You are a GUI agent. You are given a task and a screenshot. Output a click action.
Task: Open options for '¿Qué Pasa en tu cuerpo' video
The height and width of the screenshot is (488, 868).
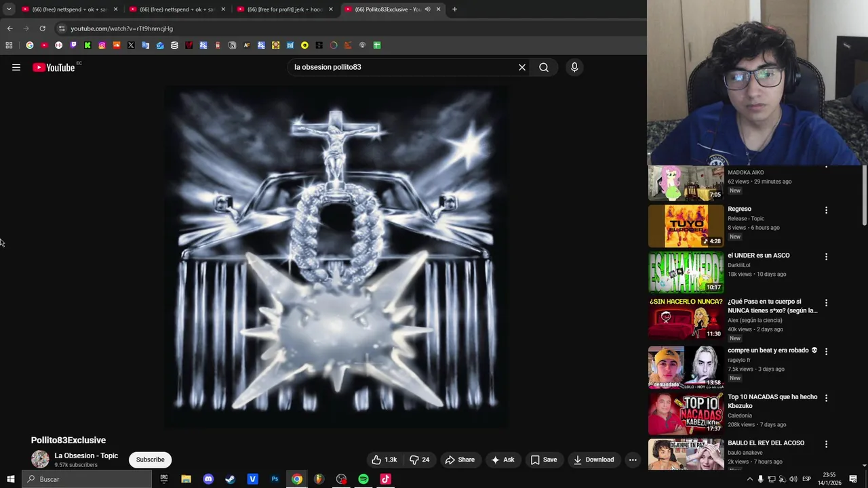coord(826,303)
